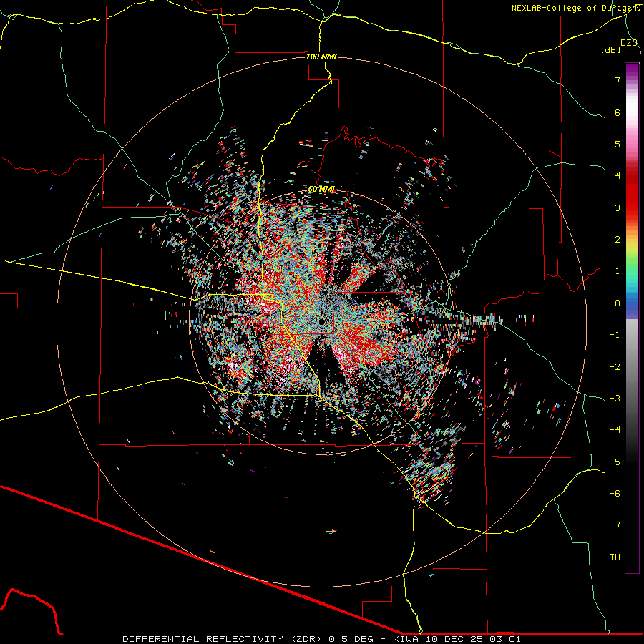Click the [dB] unit label
The height and width of the screenshot is (644, 644).
coord(611,49)
